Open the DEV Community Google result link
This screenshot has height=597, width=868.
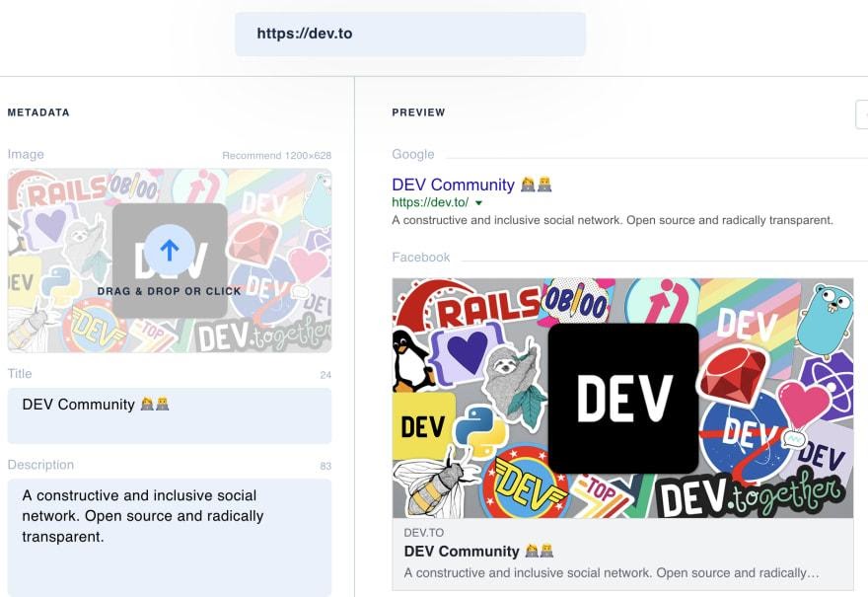pyautogui.click(x=471, y=185)
